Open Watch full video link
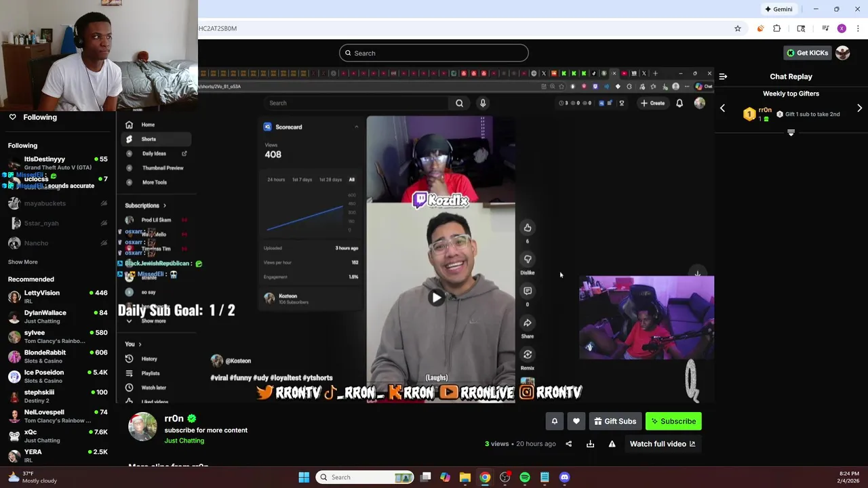This screenshot has height=488, width=868. (x=663, y=444)
